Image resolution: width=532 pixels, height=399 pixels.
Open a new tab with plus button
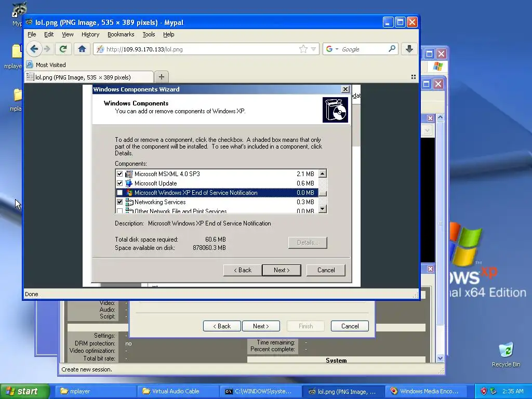click(x=162, y=77)
